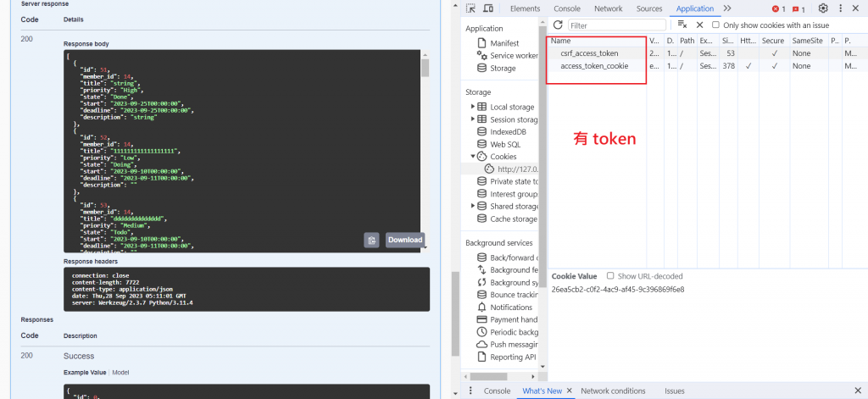
Task: Download the response body
Action: pos(405,240)
